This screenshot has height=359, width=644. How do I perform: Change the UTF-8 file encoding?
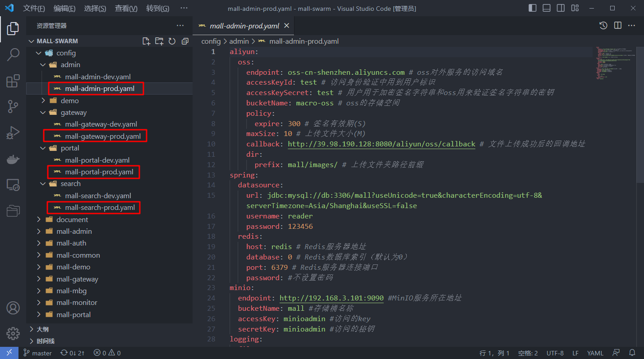pyautogui.click(x=555, y=353)
